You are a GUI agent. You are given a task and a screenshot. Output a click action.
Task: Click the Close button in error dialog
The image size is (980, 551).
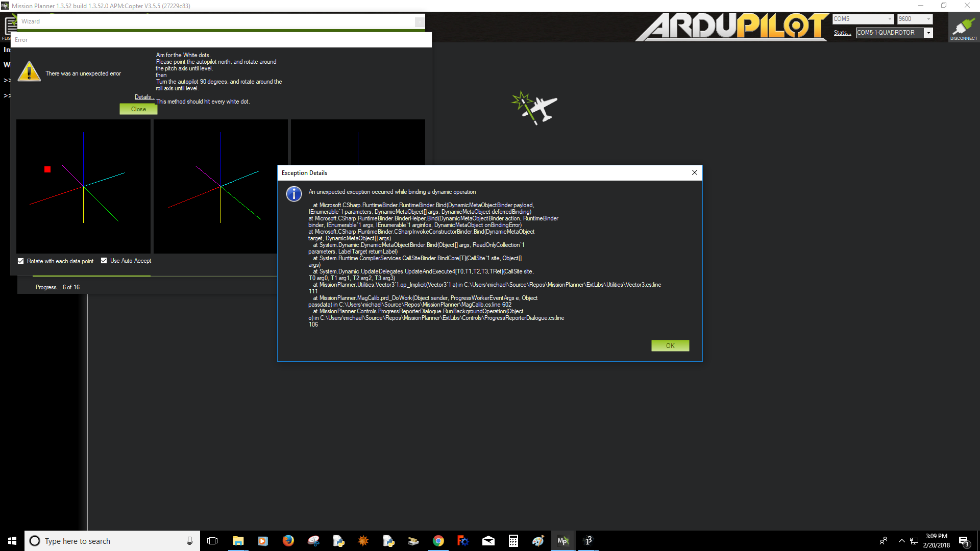139,108
